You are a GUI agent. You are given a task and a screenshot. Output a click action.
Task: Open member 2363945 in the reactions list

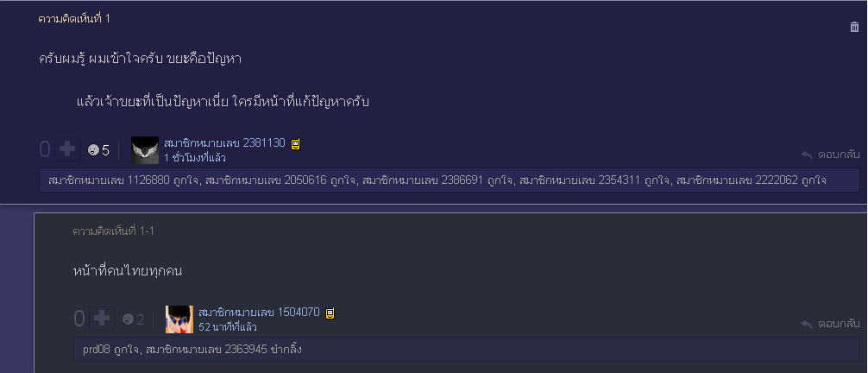point(207,350)
